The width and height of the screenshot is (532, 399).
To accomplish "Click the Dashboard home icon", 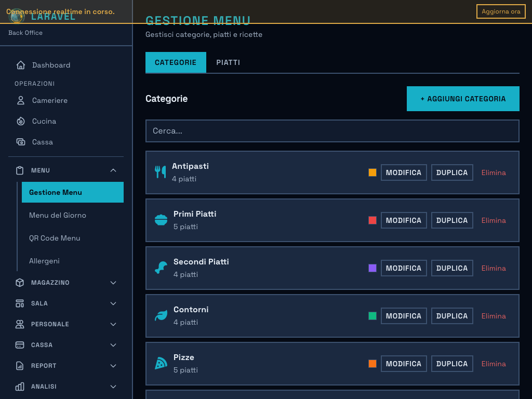I will click(20, 65).
